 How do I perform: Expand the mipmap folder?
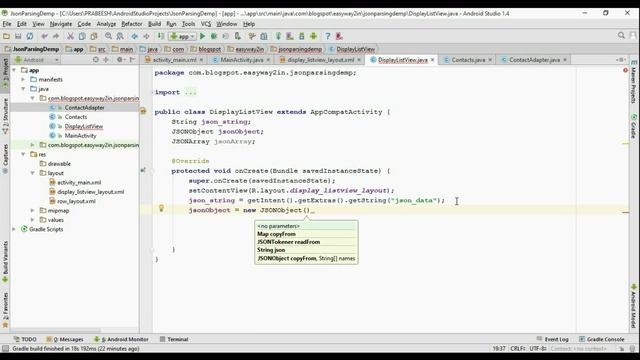pyautogui.click(x=33, y=211)
